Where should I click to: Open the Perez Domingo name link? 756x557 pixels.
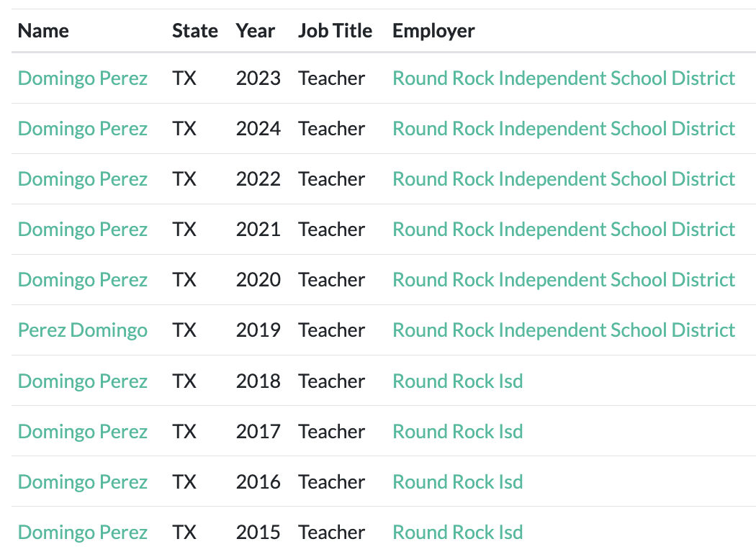(x=82, y=330)
